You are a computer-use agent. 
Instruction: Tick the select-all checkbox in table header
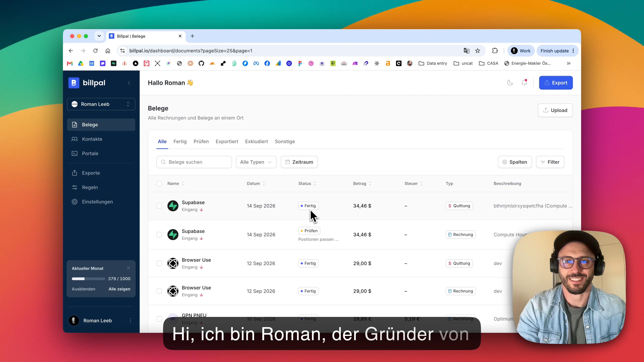159,184
